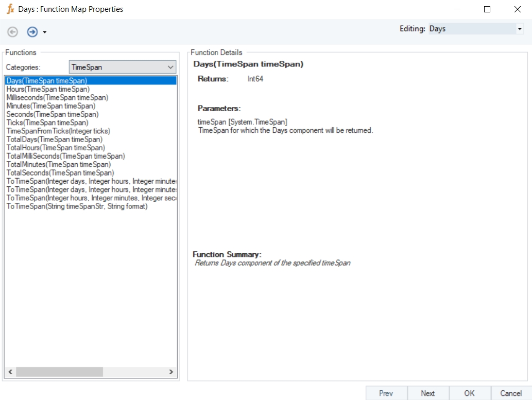This screenshot has width=532, height=400.
Task: Choose the Minutes(TimeSpan timeSpan) function
Action: (50, 106)
